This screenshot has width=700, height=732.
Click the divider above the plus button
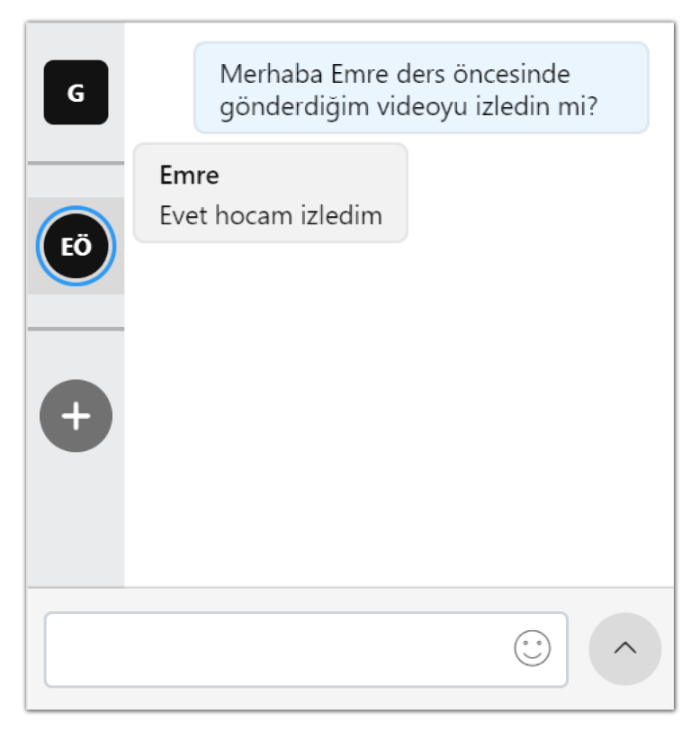[x=76, y=330]
